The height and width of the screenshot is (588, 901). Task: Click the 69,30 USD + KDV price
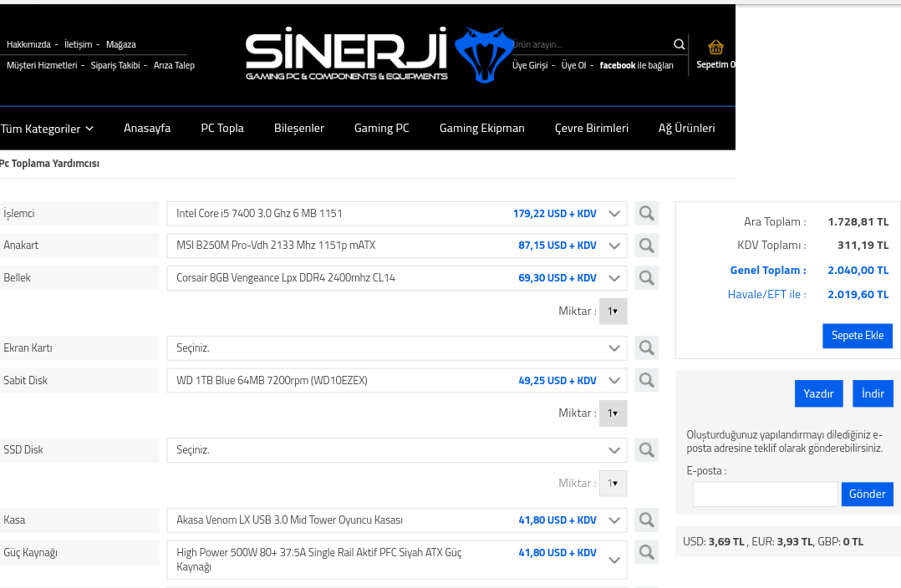pyautogui.click(x=557, y=277)
